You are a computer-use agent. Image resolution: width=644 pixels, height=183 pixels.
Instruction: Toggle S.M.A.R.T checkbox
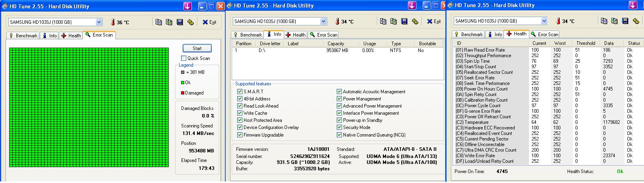tap(240, 91)
